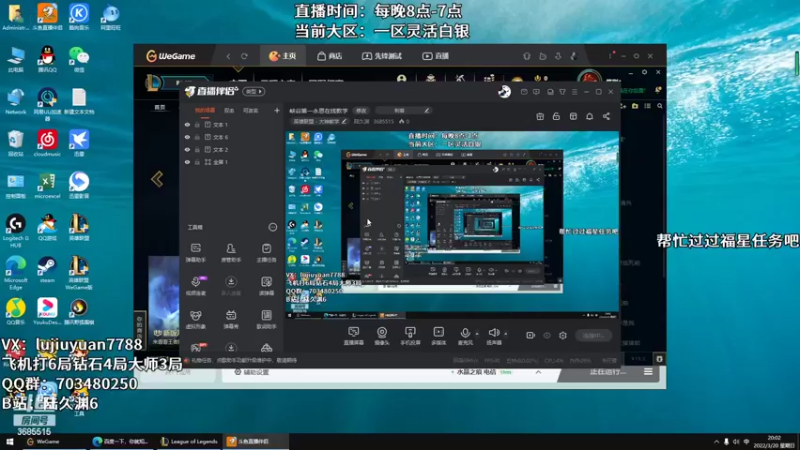This screenshot has width=800, height=450.
Task: Add a 直播屏幕 screen capture source
Action: (x=354, y=336)
